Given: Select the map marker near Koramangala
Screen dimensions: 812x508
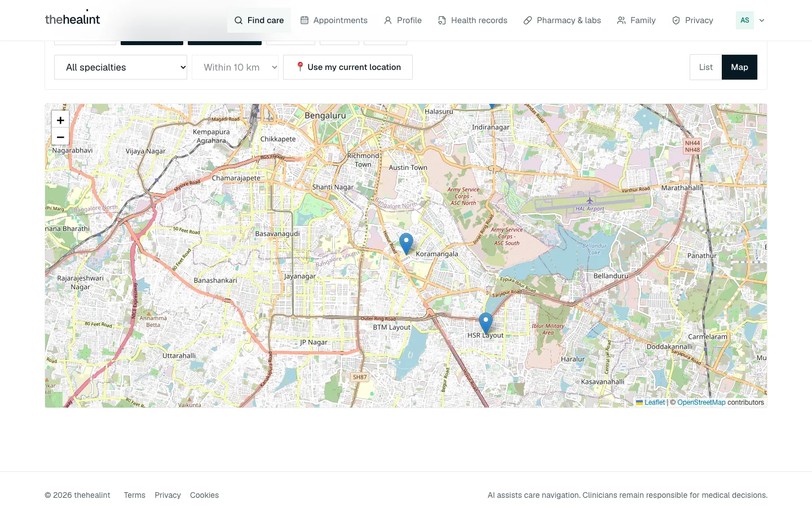Looking at the screenshot, I should [406, 243].
